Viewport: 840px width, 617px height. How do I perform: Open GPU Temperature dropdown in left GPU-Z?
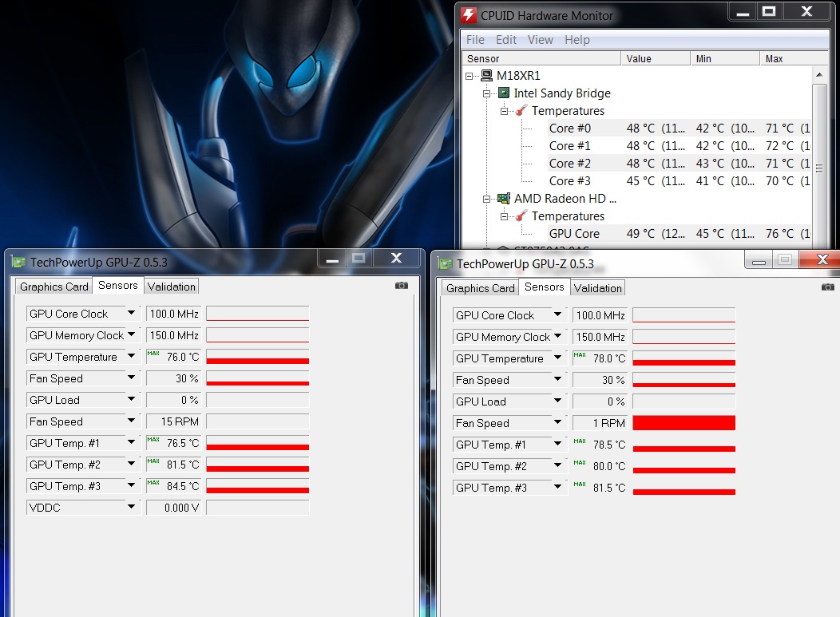[x=131, y=356]
